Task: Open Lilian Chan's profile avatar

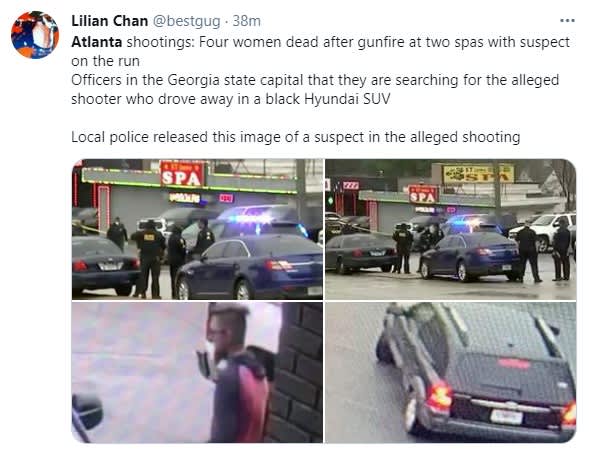Action: 35,35
